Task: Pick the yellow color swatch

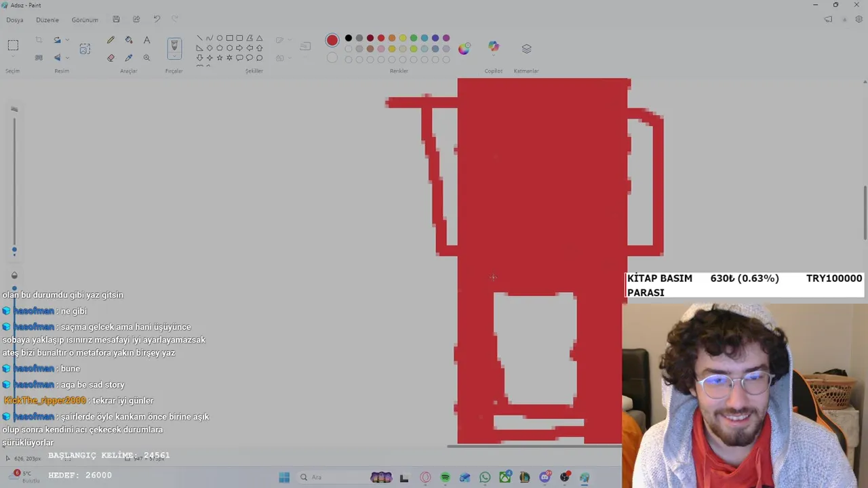Action: (403, 38)
